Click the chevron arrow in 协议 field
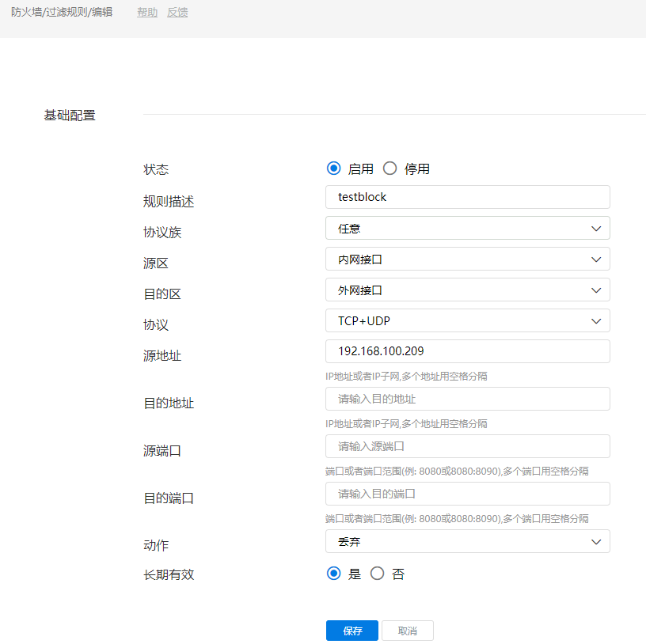 point(596,321)
